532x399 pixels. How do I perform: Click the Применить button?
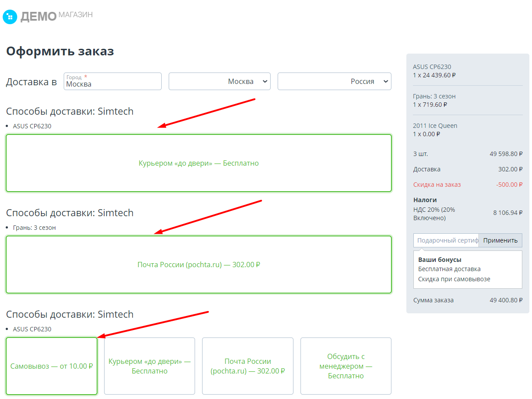coord(500,240)
